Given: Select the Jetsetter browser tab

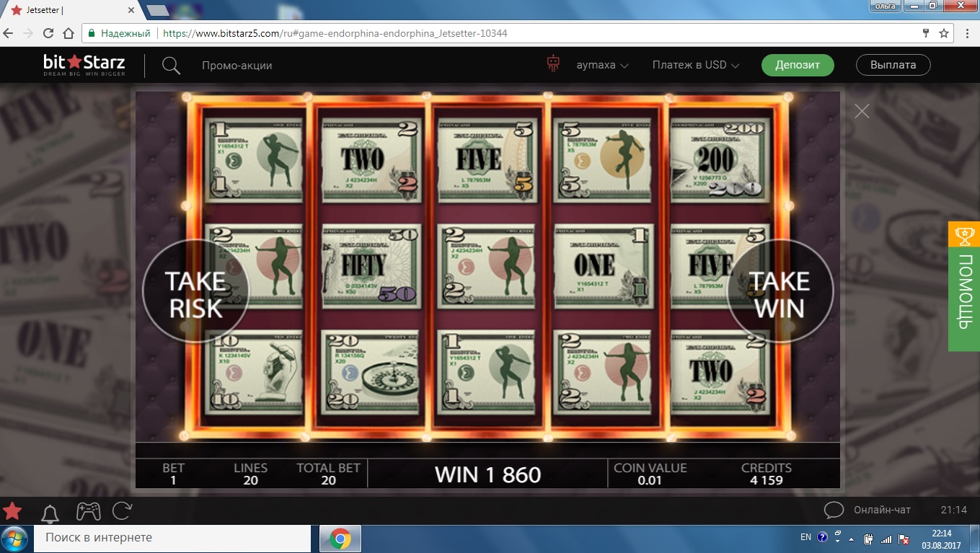Looking at the screenshot, I should [69, 10].
